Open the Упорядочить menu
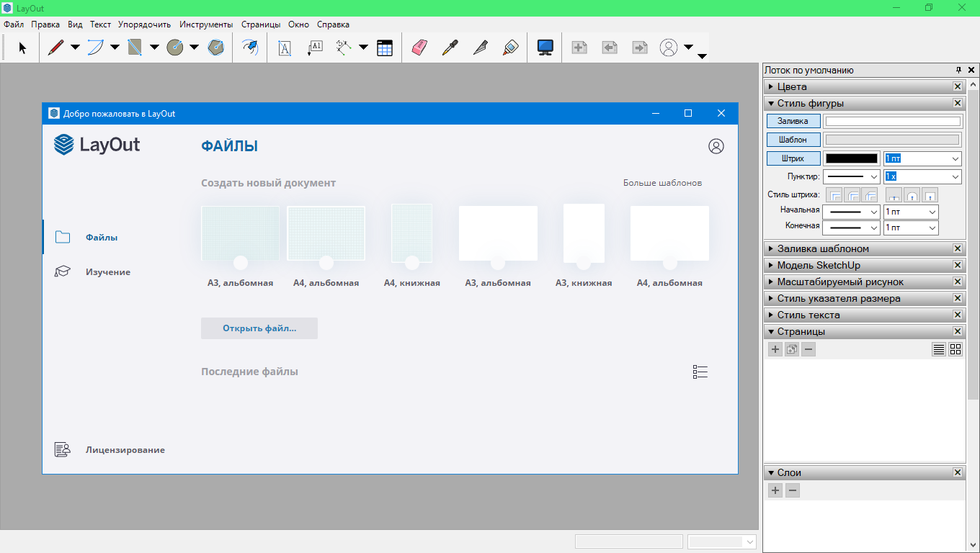The width and height of the screenshot is (980, 553). [144, 24]
